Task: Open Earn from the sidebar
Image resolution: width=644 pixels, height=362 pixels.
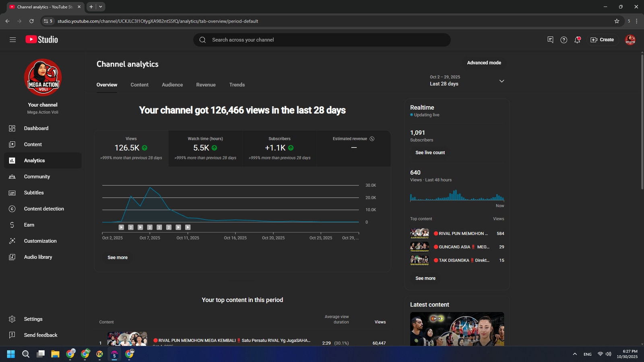Action: click(x=29, y=225)
